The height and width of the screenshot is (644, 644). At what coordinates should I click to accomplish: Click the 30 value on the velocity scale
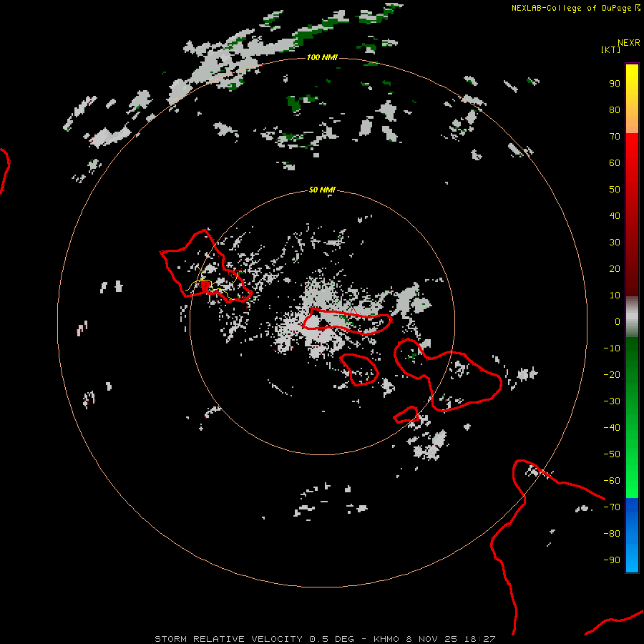point(615,243)
